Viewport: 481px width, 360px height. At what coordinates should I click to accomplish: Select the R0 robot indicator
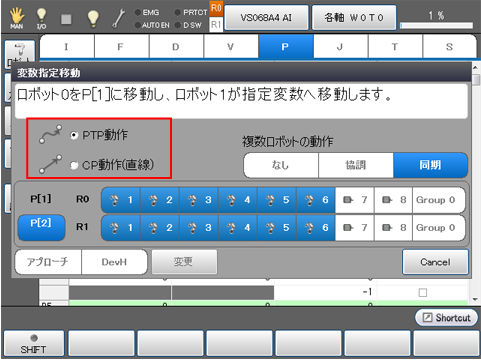pos(216,9)
